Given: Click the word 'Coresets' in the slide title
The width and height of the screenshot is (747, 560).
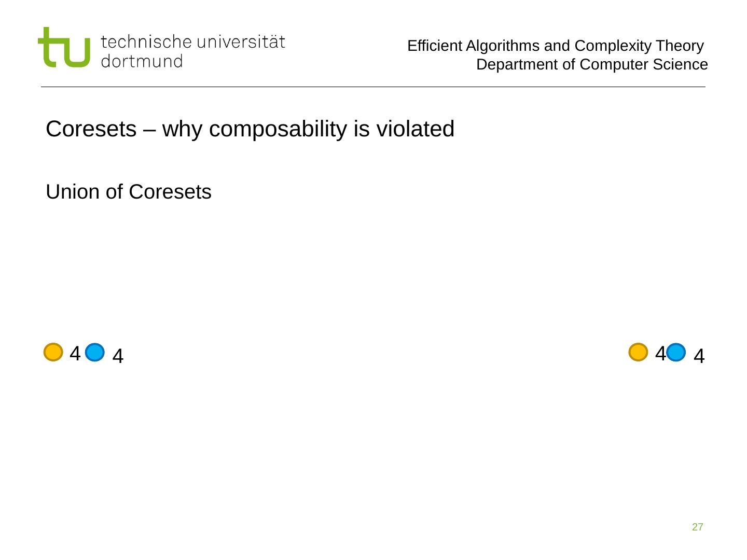Looking at the screenshot, I should [91, 129].
